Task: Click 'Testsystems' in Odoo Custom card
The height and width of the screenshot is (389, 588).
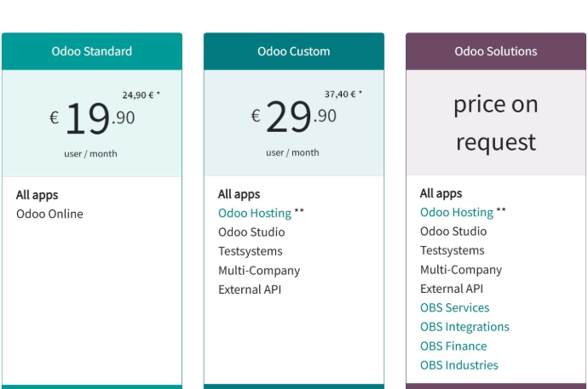Action: [251, 251]
